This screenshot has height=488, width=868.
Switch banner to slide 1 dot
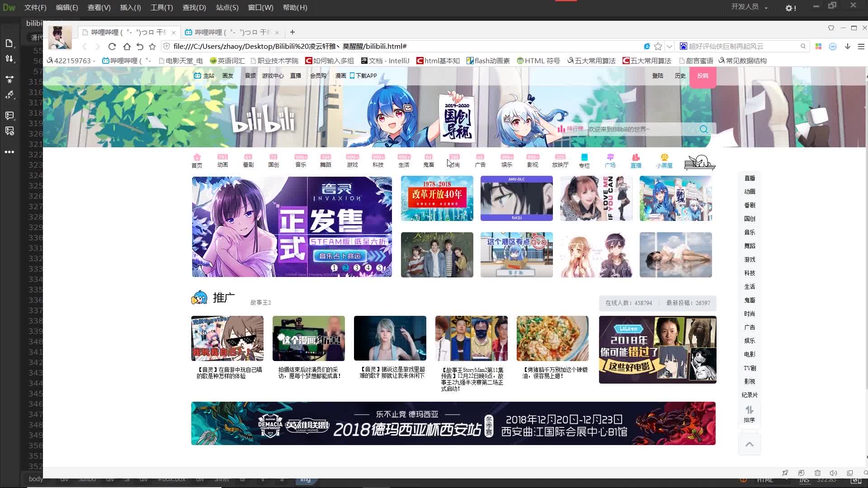tap(334, 268)
